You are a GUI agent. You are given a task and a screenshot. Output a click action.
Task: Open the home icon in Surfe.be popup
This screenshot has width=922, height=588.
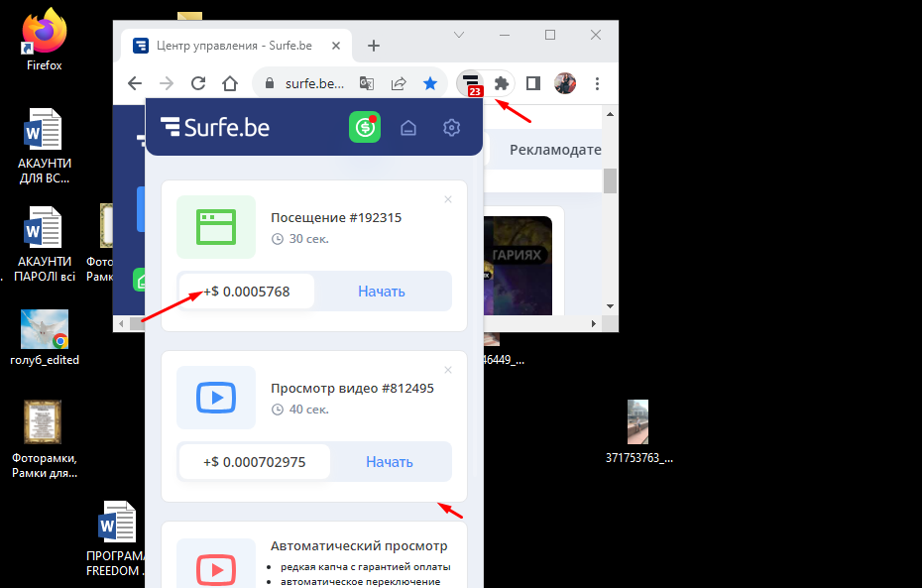(x=408, y=128)
